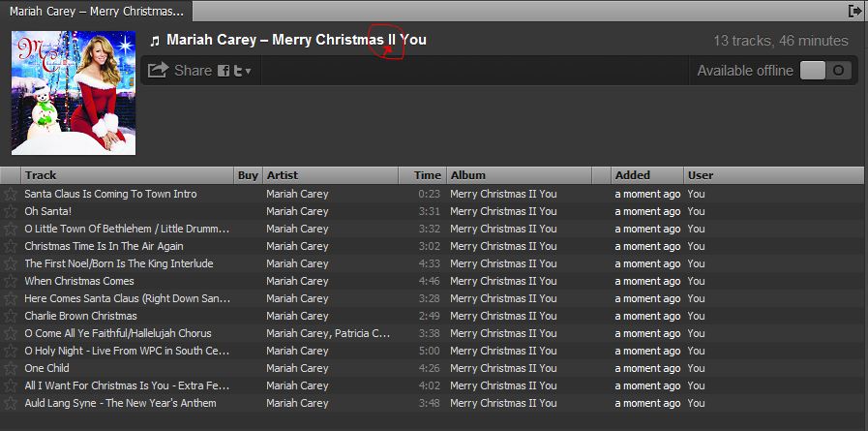Open Mariah Carey, Patricia C… artist link
The image size is (868, 431).
tap(328, 333)
